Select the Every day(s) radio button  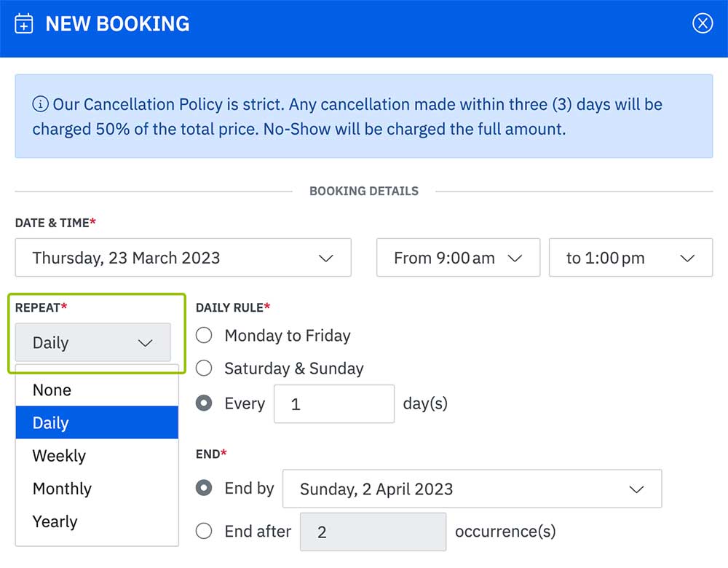tap(205, 403)
